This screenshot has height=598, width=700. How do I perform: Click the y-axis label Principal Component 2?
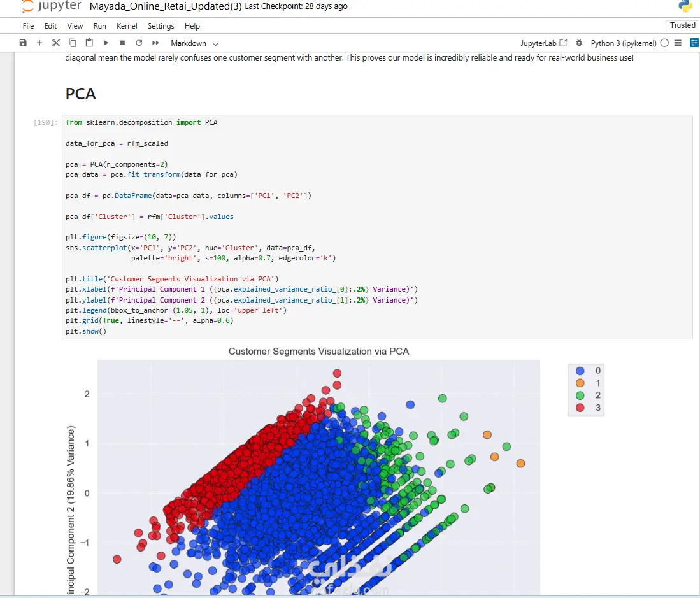(71, 511)
